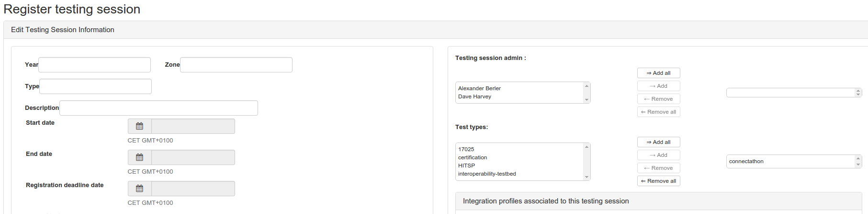
Task: Click Add all for test types
Action: pos(658,142)
